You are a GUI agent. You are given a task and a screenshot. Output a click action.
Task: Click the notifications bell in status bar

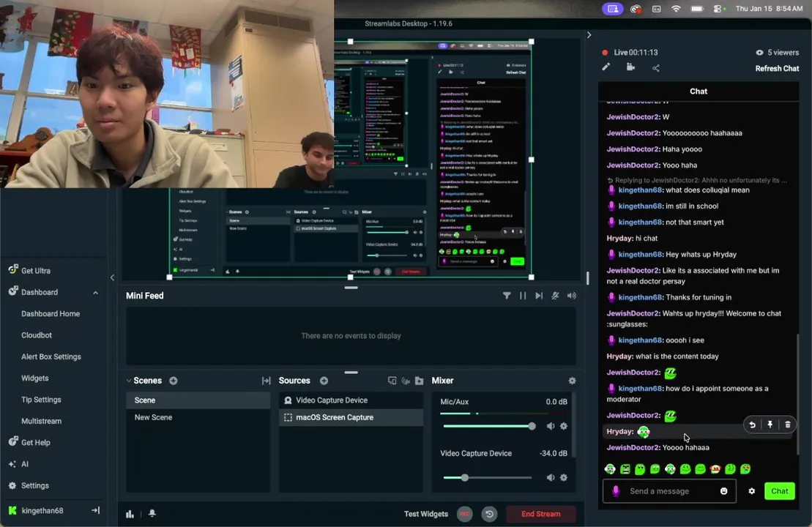click(152, 514)
